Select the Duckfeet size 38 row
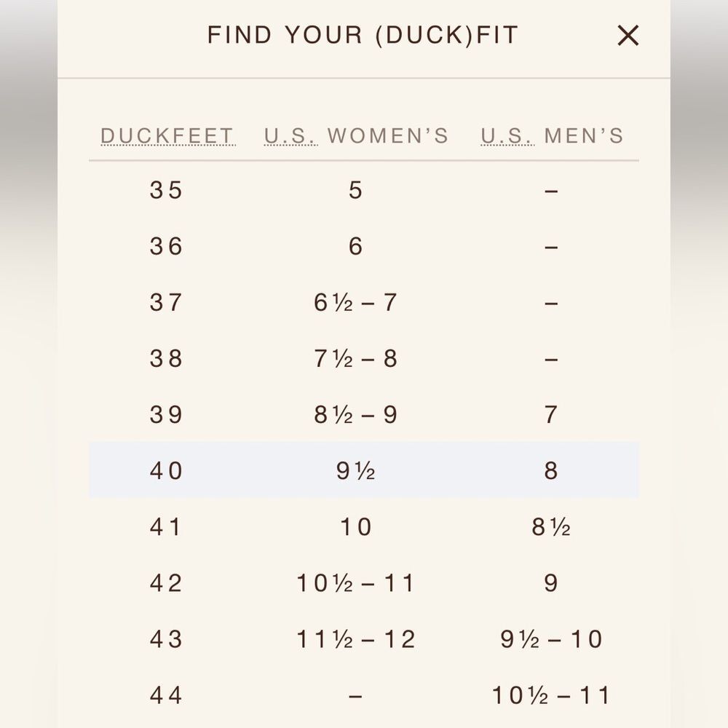The width and height of the screenshot is (728, 728). pyautogui.click(x=364, y=358)
